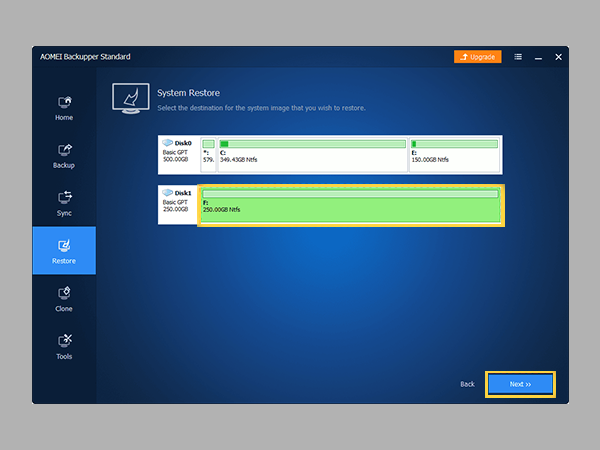Select the Restore sidebar item
The width and height of the screenshot is (600, 450).
(64, 250)
